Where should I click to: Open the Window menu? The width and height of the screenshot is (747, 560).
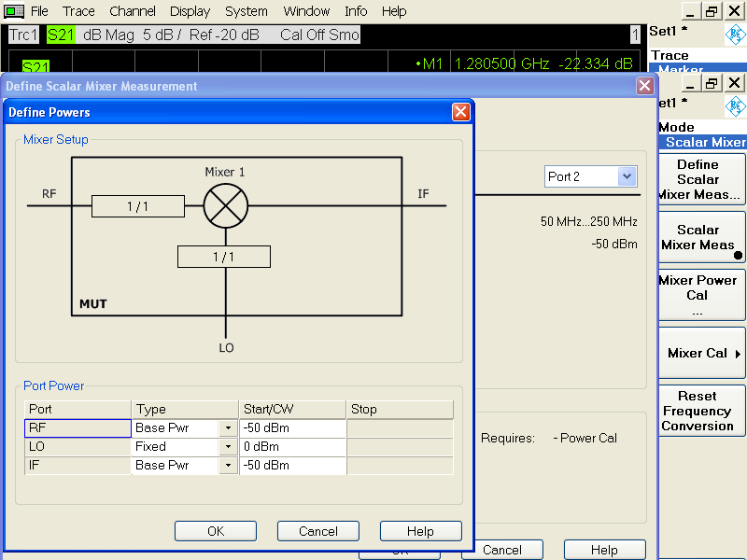tap(306, 11)
